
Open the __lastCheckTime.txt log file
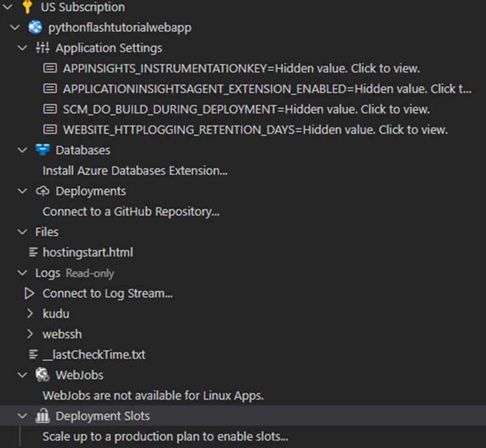coord(94,355)
